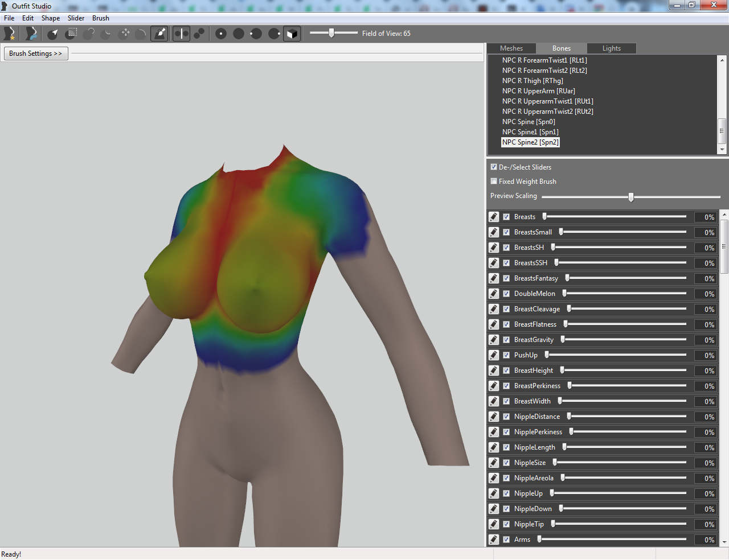Uncheck the BreastCleavage slider checkbox
Screen dimensions: 729x560
click(506, 309)
